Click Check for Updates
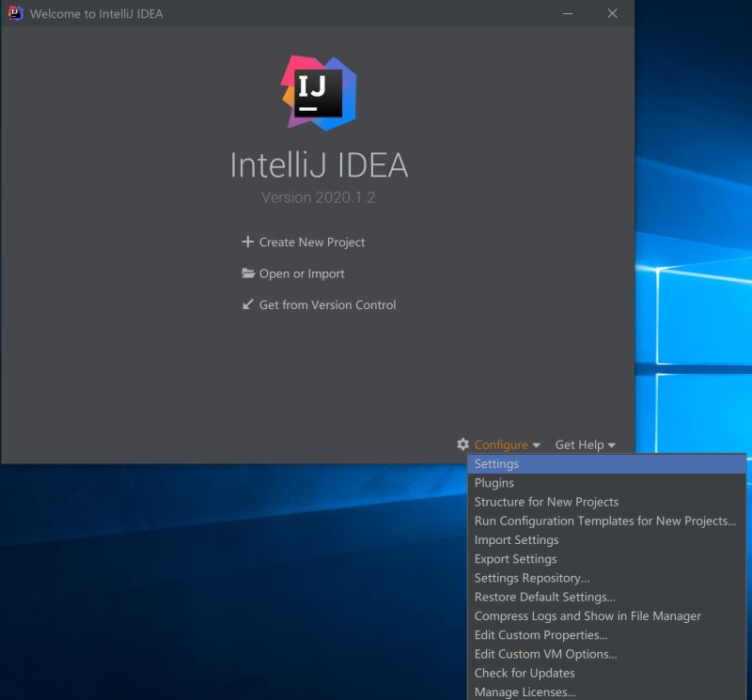Screen dimensions: 752x700 click(525, 673)
